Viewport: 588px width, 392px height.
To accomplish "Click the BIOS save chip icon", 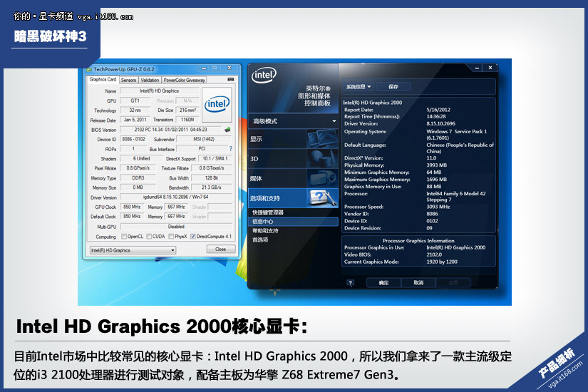I will [227, 130].
